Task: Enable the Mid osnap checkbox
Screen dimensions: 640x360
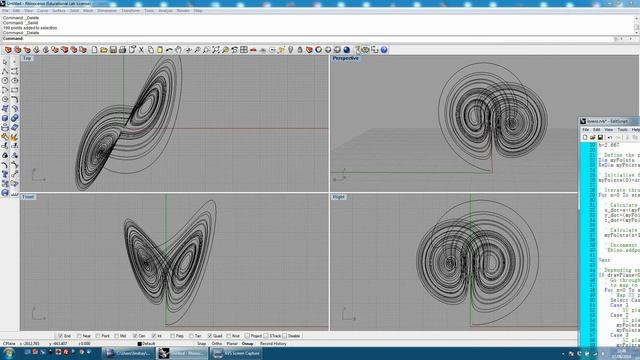Action: (x=116, y=336)
